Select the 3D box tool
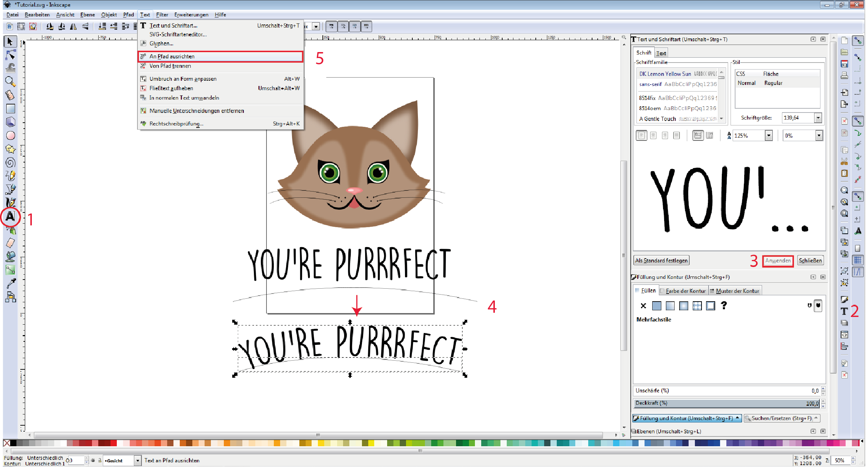Screen dimensions: 868x470 [x=10, y=122]
